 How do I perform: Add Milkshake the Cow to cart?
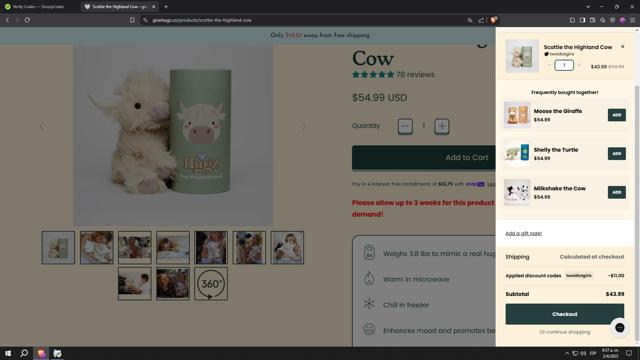click(616, 192)
